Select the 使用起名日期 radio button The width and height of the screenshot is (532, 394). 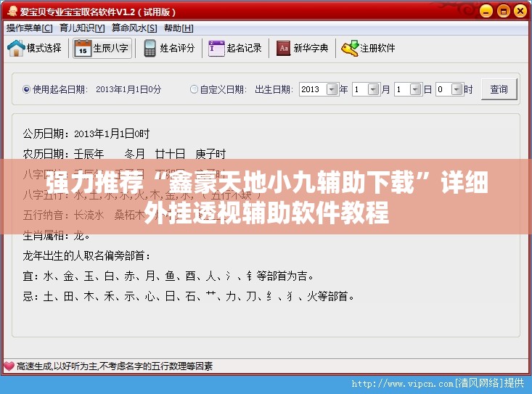pyautogui.click(x=26, y=89)
